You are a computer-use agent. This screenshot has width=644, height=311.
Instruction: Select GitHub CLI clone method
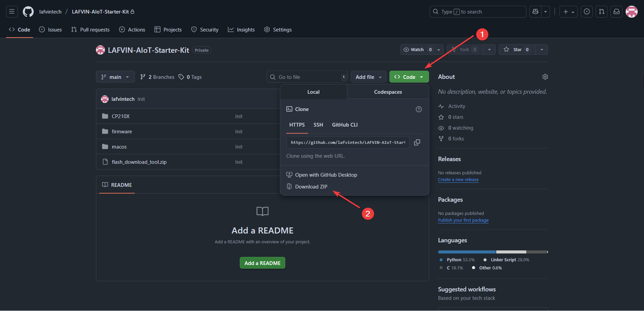345,125
